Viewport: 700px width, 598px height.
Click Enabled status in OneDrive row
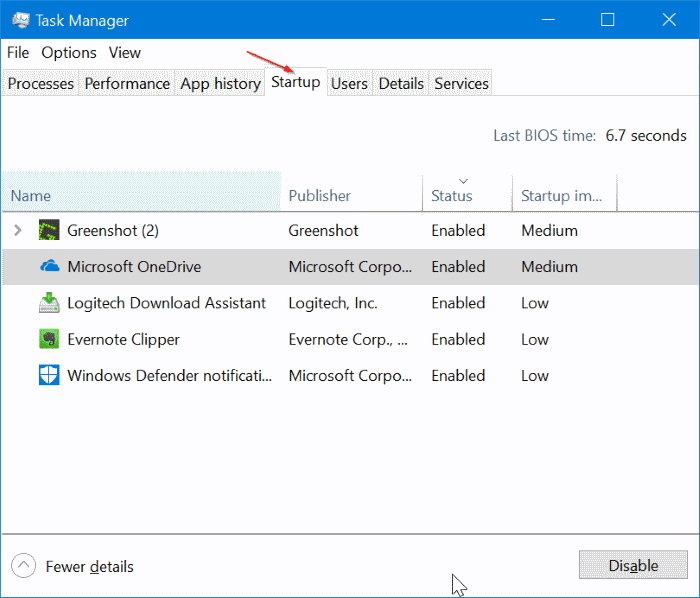click(x=458, y=266)
